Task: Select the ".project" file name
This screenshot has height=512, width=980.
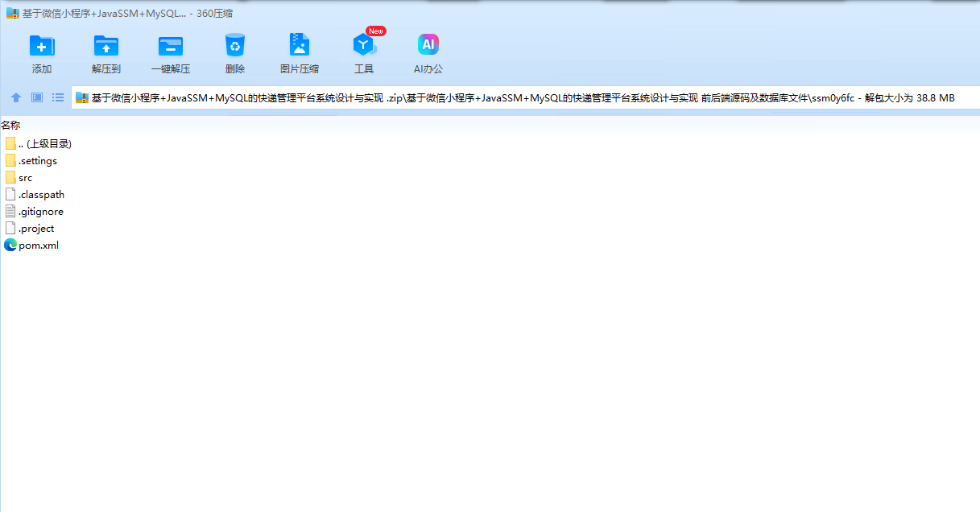Action: [36, 229]
